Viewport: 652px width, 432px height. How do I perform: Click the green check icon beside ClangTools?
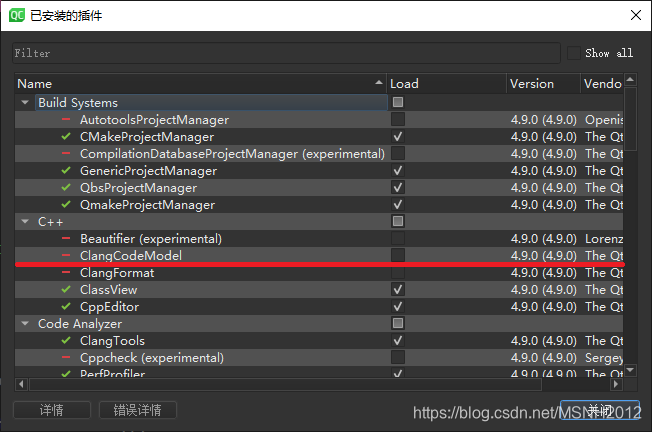(x=66, y=341)
